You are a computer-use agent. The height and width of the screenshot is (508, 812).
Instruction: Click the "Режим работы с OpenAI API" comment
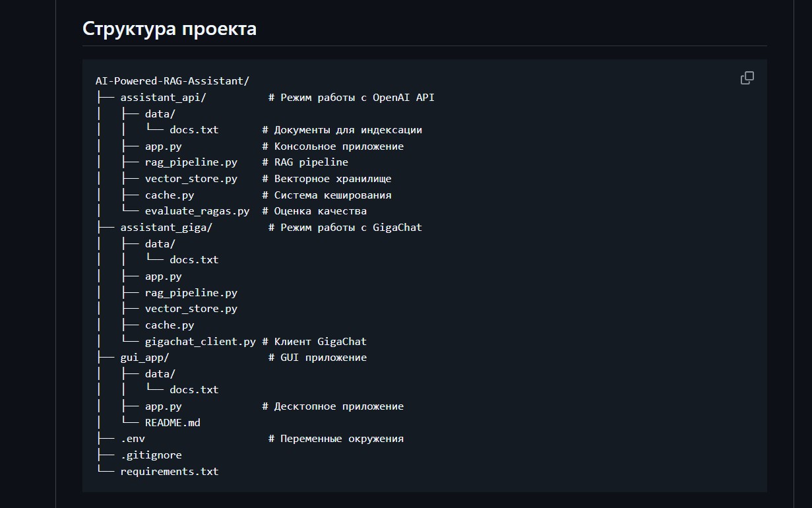pos(357,98)
